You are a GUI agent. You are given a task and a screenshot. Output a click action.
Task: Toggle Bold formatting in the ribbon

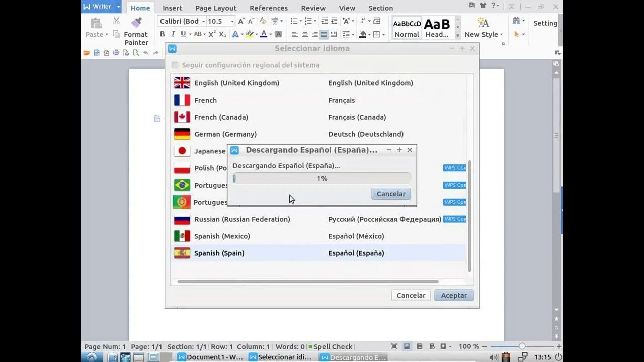(162, 34)
